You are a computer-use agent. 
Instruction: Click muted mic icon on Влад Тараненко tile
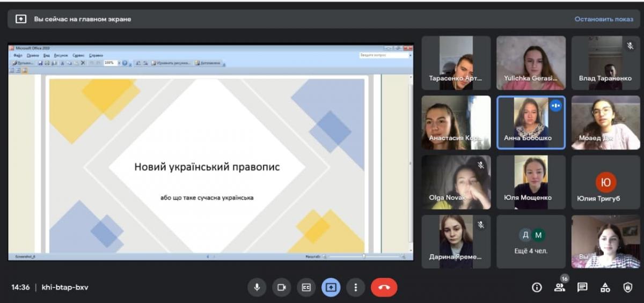click(x=630, y=46)
